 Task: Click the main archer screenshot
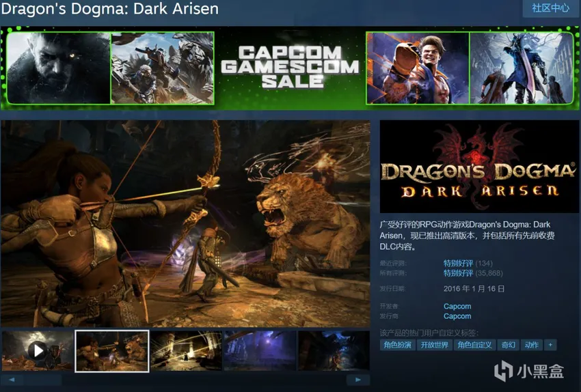(185, 223)
